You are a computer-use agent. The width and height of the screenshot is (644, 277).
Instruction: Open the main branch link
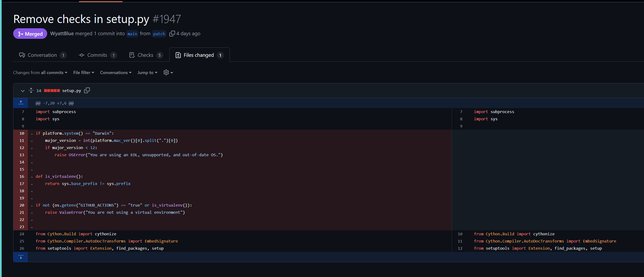click(x=132, y=34)
